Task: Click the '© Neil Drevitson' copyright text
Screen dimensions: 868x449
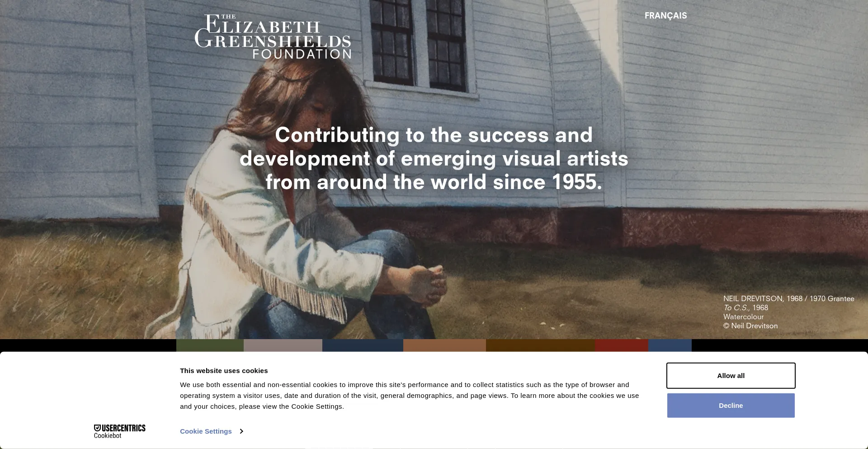Action: (750, 326)
